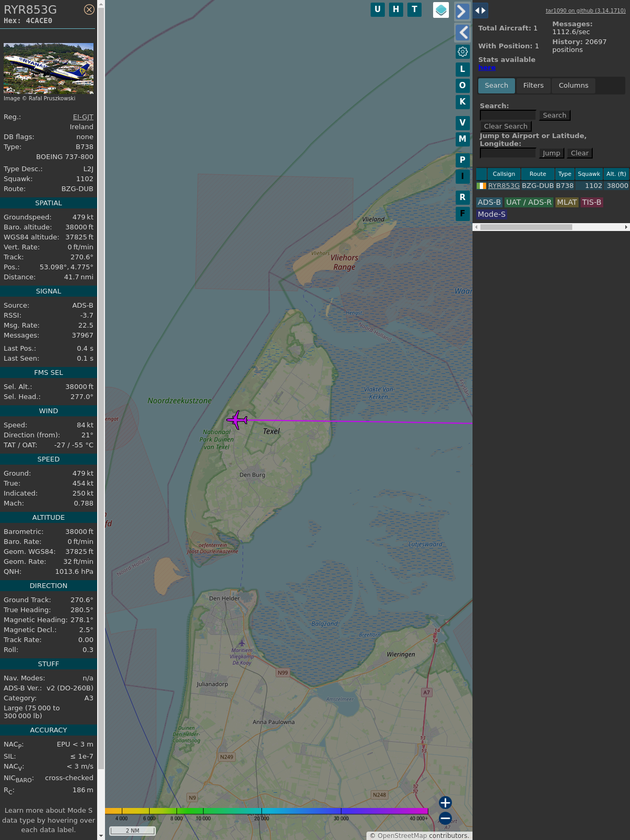The width and height of the screenshot is (630, 840).
Task: Toggle the V map button
Action: click(x=463, y=123)
